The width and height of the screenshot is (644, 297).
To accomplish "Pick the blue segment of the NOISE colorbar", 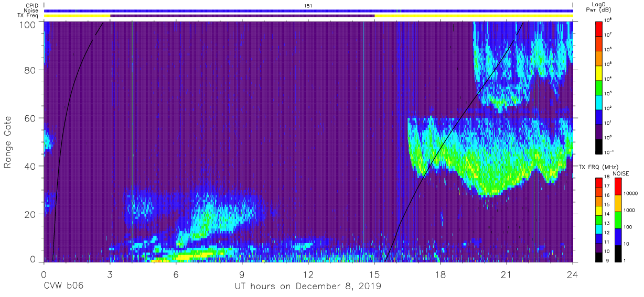I will pos(618,236).
